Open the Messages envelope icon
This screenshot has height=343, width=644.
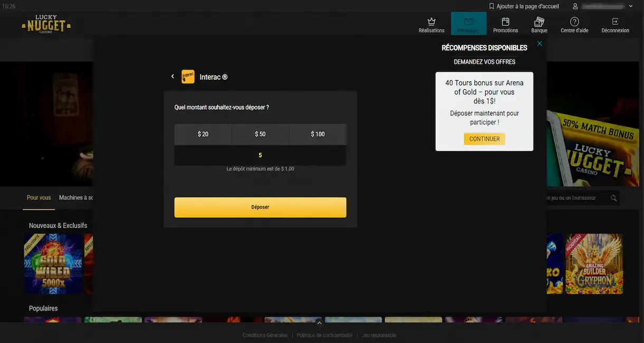tap(469, 22)
